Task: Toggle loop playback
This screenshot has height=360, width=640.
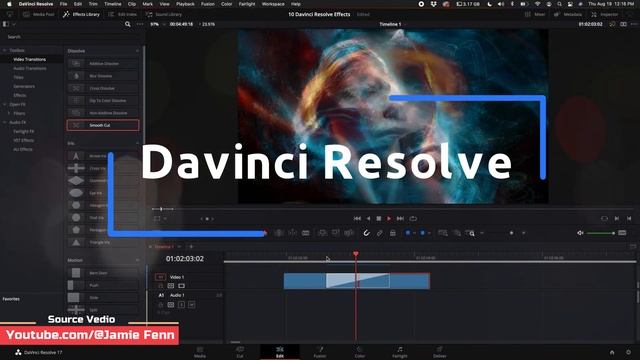Action: [x=413, y=219]
